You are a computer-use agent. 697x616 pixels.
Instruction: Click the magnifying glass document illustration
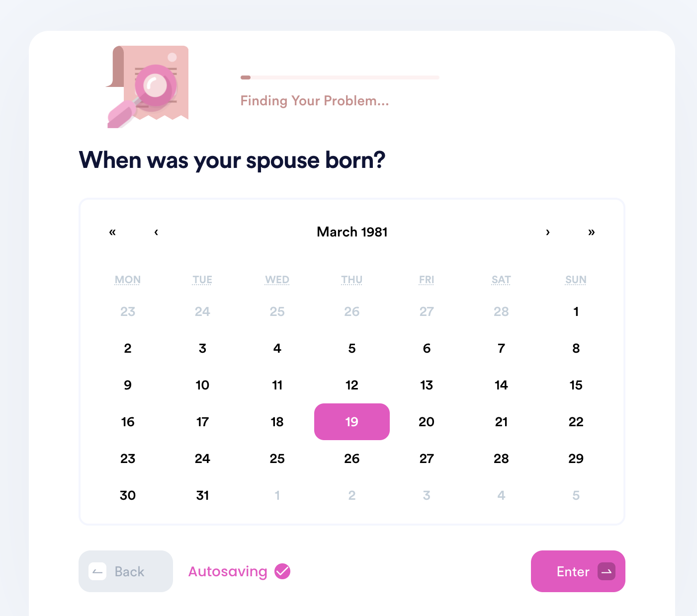(148, 87)
